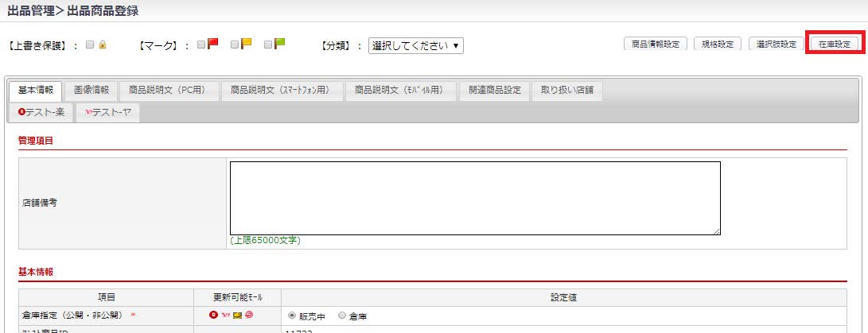Select the 販売中 radio button

292,316
